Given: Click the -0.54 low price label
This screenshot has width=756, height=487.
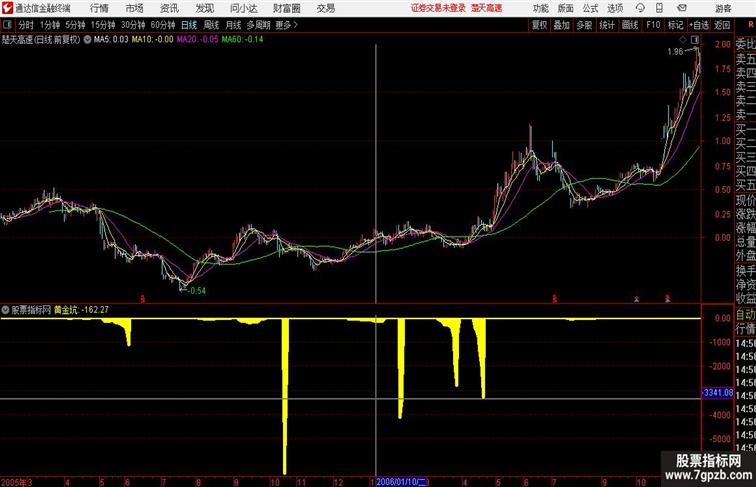Looking at the screenshot, I should point(197,291).
